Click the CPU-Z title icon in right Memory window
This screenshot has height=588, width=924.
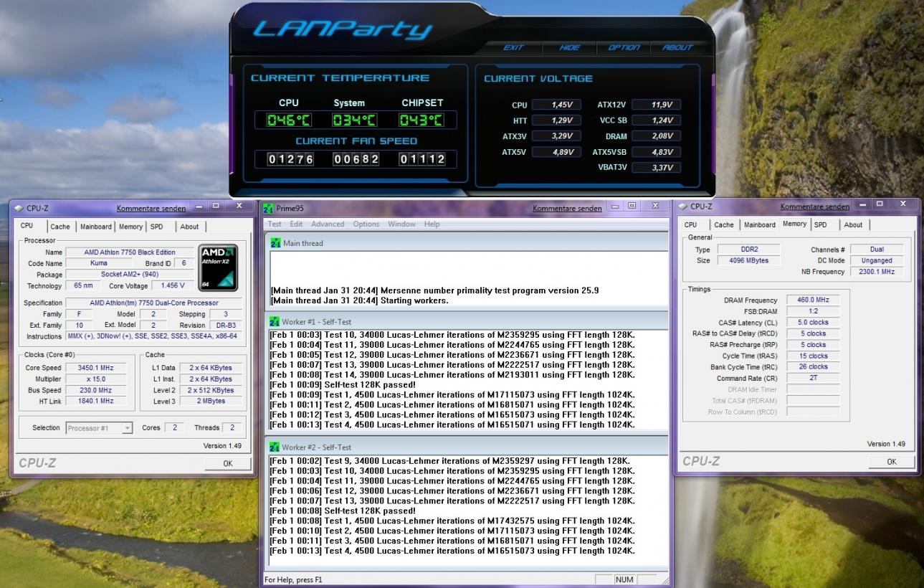(x=682, y=207)
